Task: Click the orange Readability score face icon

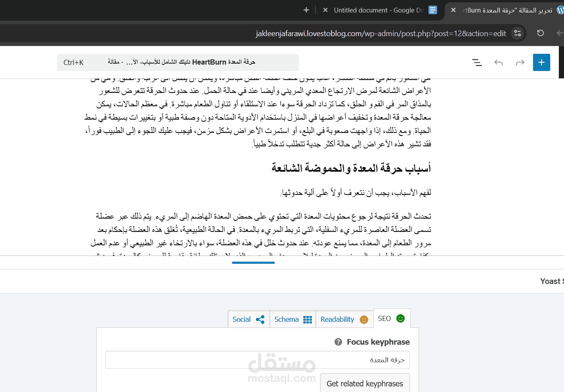Action: [x=364, y=319]
